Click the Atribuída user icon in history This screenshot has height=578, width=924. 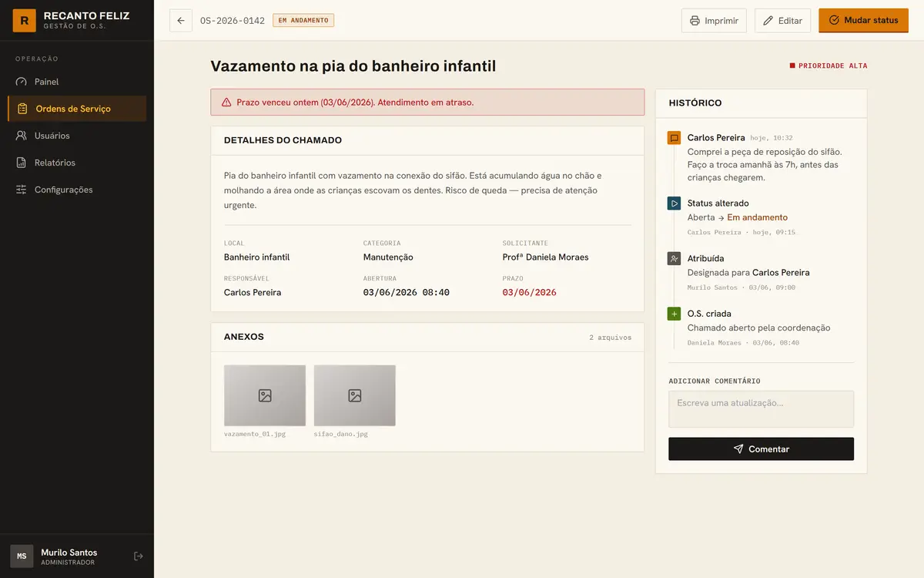pyautogui.click(x=675, y=259)
